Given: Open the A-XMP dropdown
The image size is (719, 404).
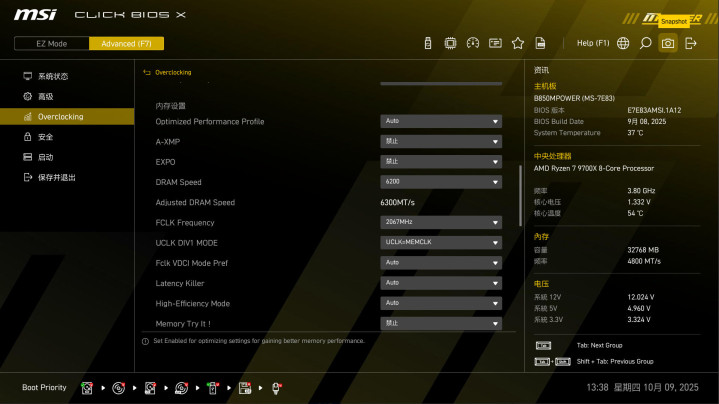Looking at the screenshot, I should (441, 141).
